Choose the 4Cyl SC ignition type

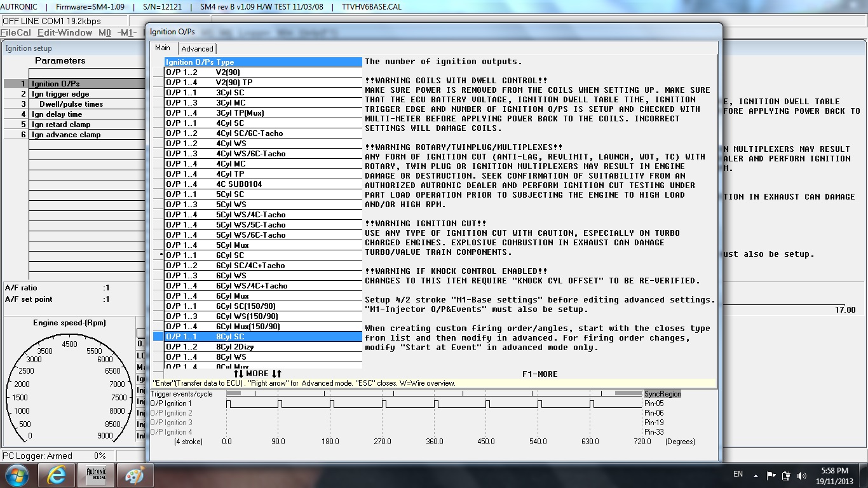point(263,123)
